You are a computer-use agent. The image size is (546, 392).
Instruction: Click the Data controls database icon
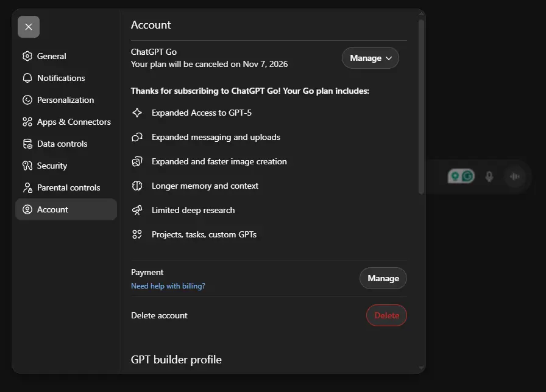point(27,144)
